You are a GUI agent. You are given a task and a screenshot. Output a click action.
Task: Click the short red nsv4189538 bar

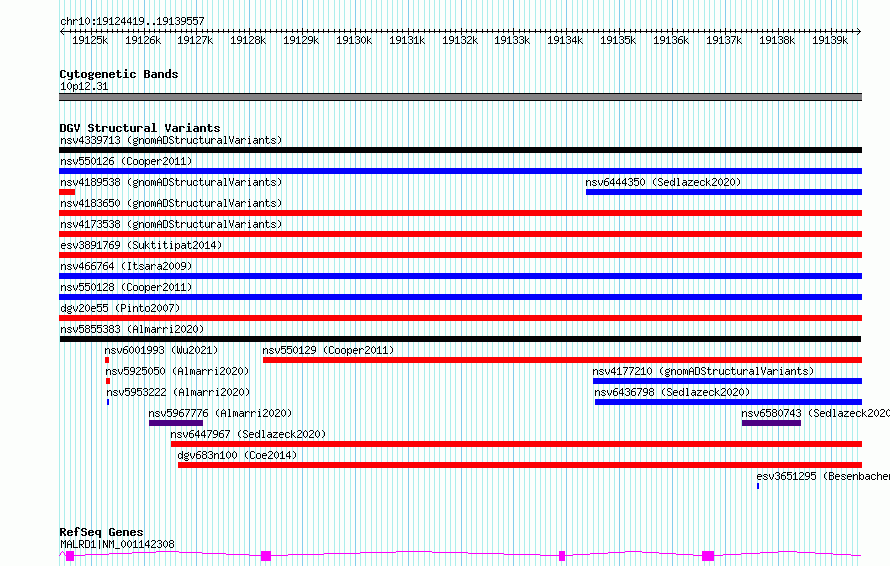coord(67,192)
